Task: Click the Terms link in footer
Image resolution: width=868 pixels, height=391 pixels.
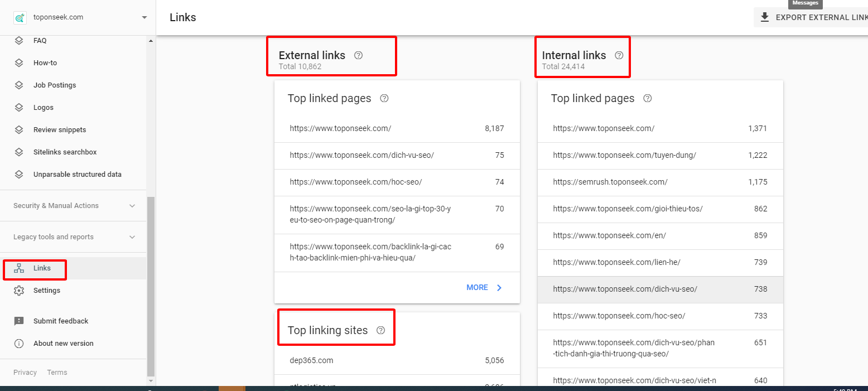Action: pyautogui.click(x=57, y=373)
